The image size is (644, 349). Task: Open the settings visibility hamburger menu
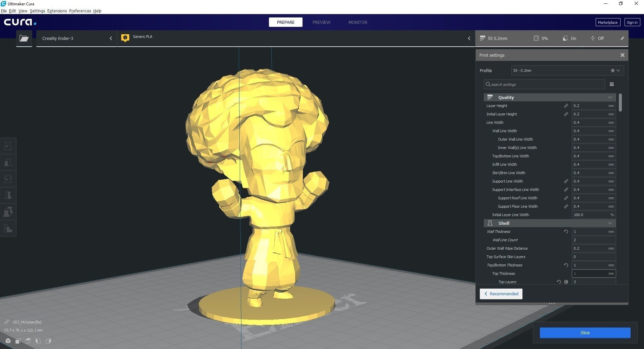612,84
